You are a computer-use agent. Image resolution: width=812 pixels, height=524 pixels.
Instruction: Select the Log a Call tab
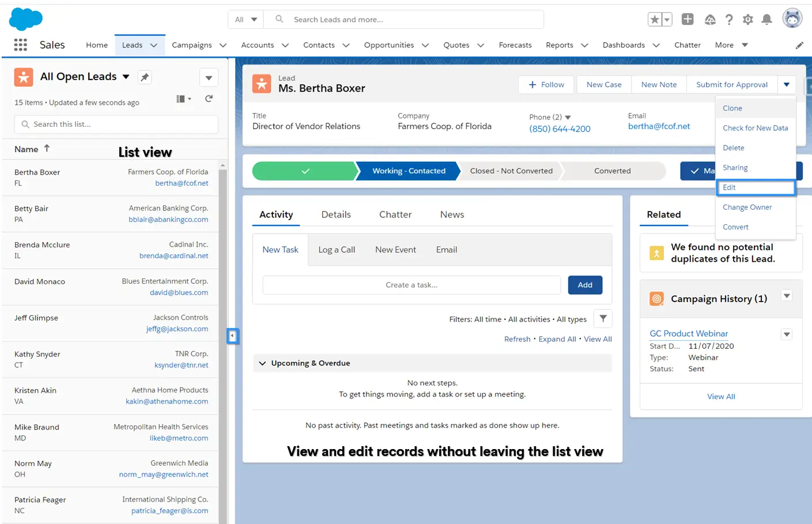point(337,250)
